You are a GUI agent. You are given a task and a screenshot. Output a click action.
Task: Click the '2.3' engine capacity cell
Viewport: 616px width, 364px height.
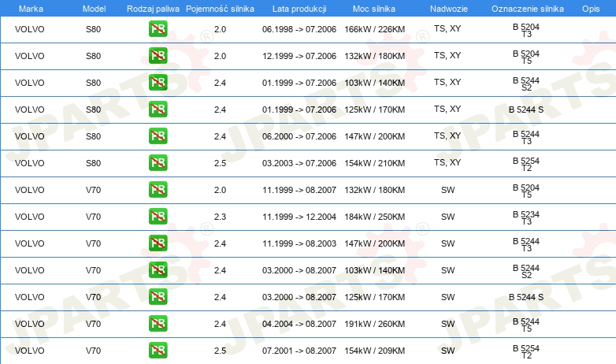coord(220,217)
